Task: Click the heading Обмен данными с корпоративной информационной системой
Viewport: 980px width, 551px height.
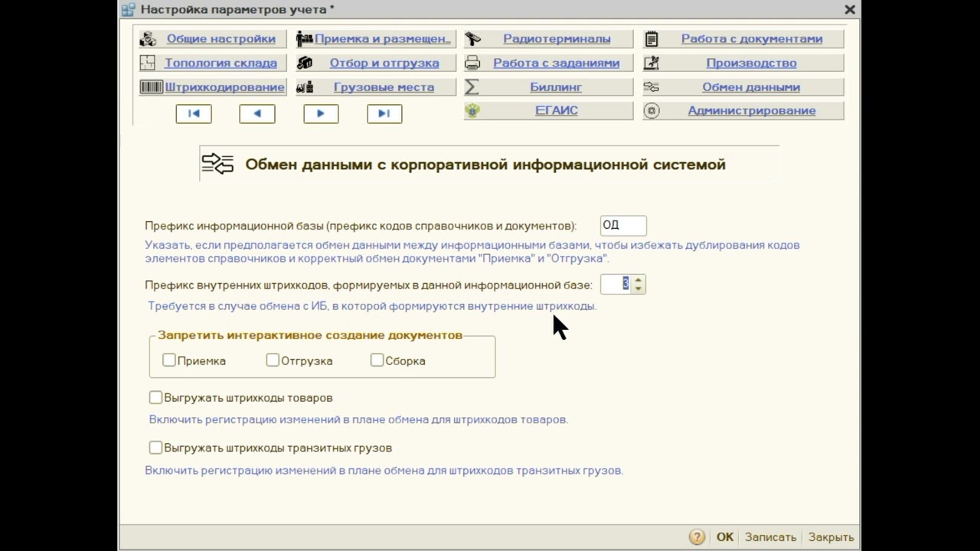Action: pos(485,164)
